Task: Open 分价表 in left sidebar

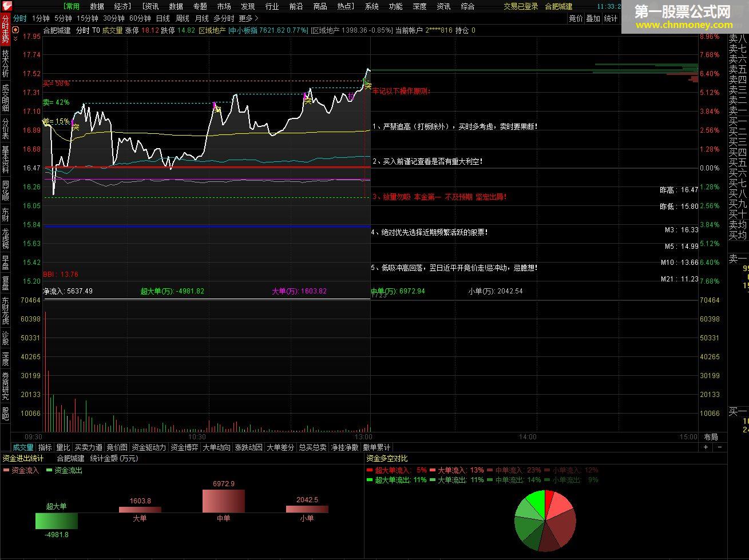Action: point(5,129)
